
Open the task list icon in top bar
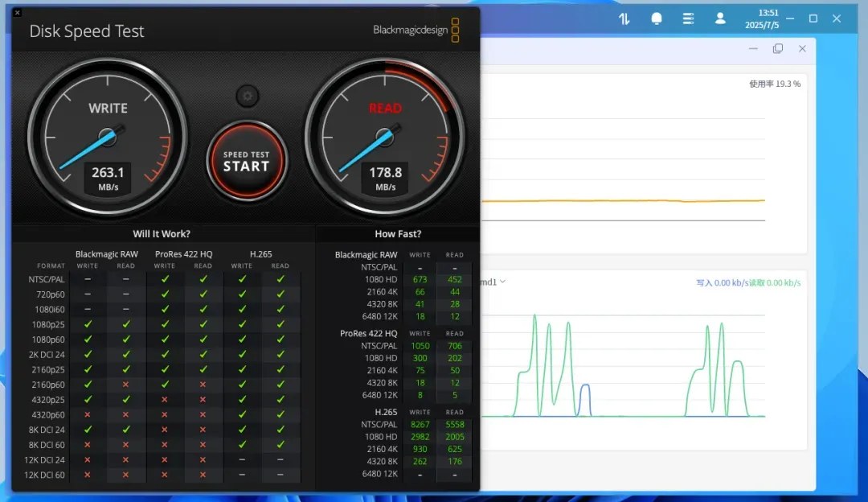coord(688,19)
